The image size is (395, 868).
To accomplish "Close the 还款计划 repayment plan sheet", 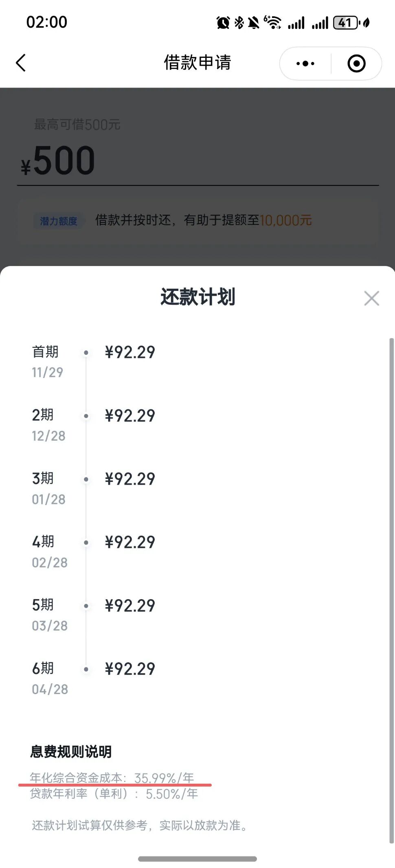I will click(x=371, y=299).
